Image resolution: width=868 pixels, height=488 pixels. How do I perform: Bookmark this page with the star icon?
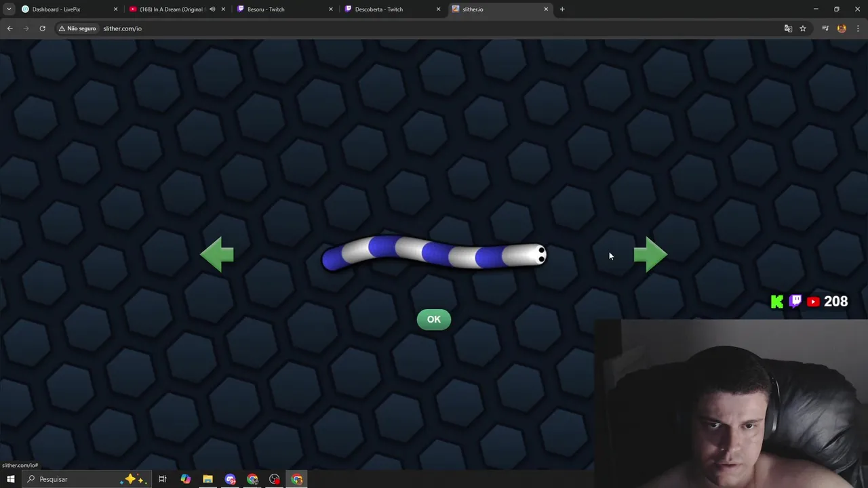click(x=803, y=28)
